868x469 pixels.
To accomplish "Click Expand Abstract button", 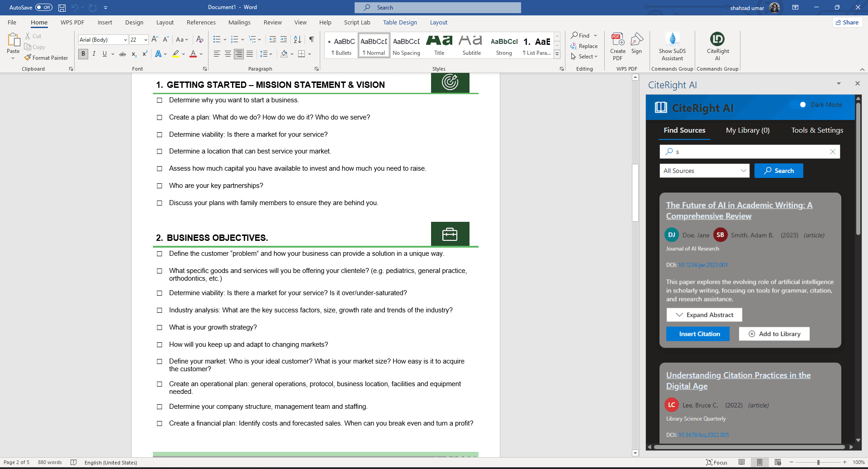I will [704, 315].
